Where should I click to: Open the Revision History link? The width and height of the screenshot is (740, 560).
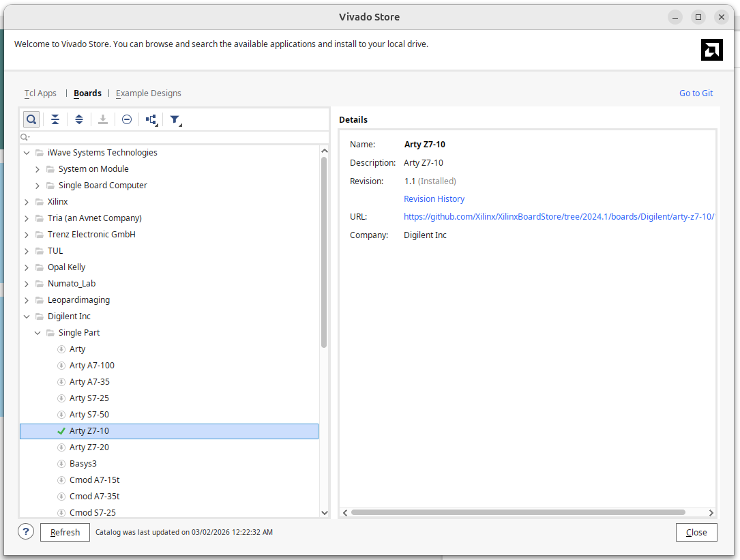(x=434, y=199)
